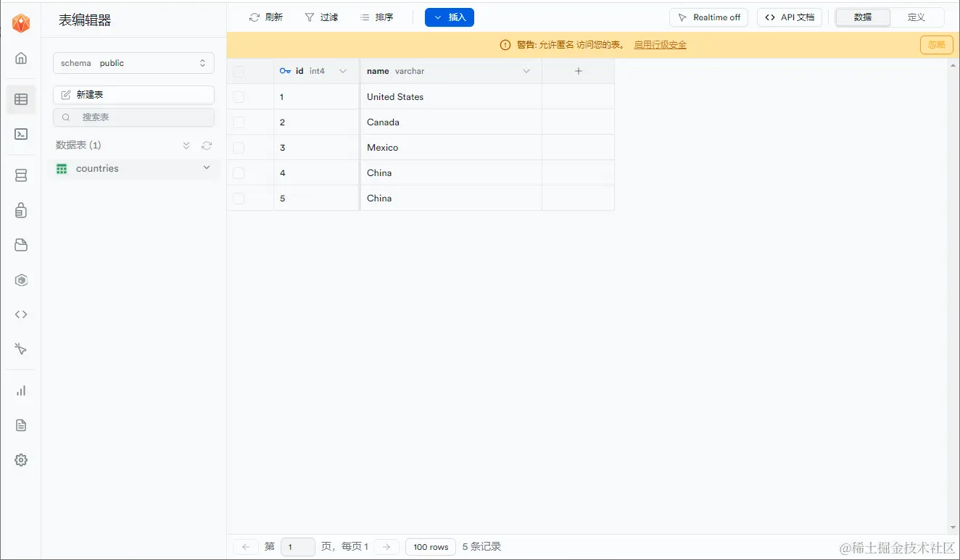This screenshot has height=560, width=960.
Task: Open the SQL Editor from sidebar
Action: pyautogui.click(x=20, y=134)
